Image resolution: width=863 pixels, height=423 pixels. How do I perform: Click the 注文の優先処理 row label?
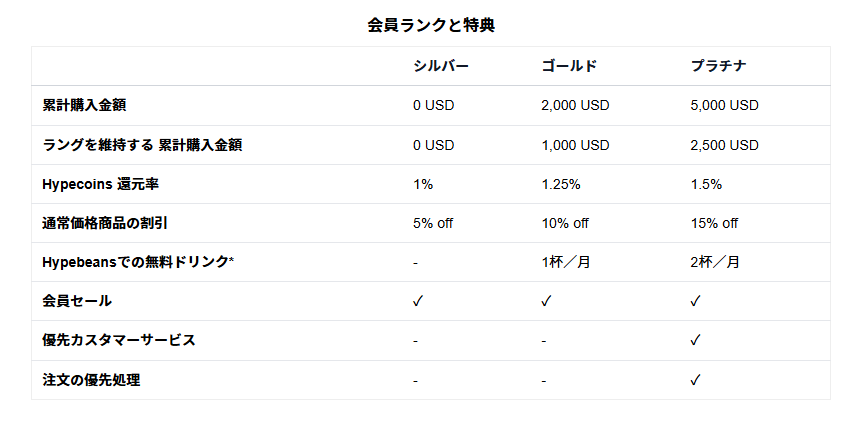(91, 380)
